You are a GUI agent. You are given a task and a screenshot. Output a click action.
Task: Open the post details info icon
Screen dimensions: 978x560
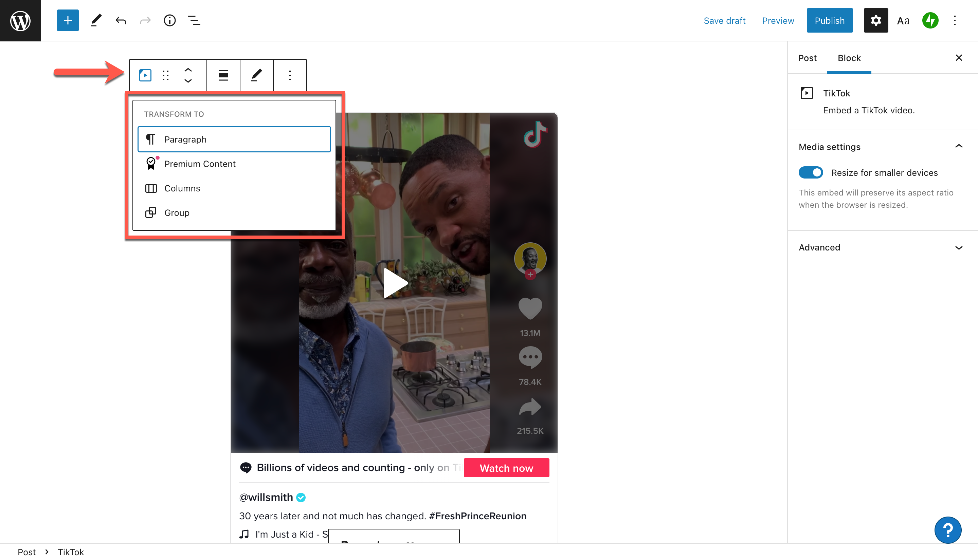pos(169,20)
